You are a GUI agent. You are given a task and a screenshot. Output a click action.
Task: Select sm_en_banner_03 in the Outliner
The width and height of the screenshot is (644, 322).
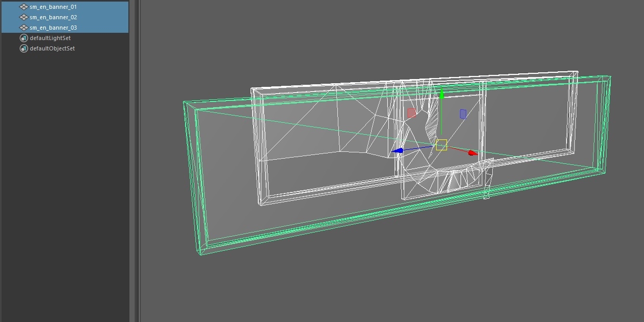click(52, 27)
